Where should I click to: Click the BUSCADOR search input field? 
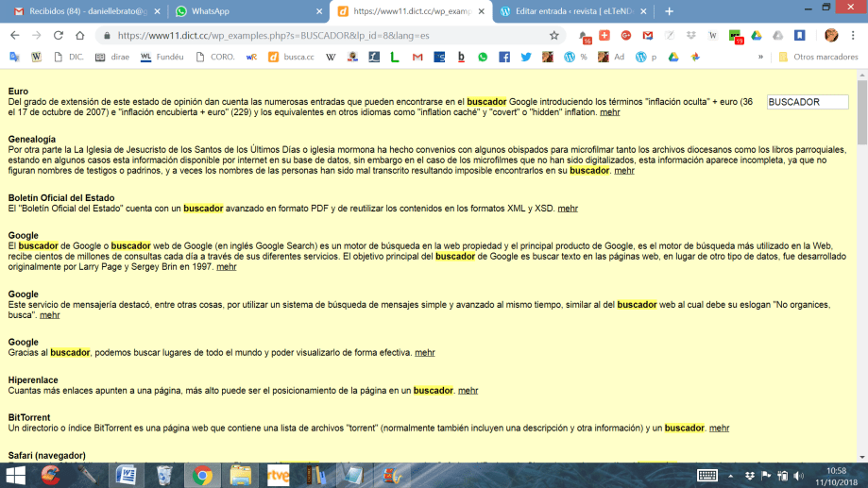click(807, 102)
